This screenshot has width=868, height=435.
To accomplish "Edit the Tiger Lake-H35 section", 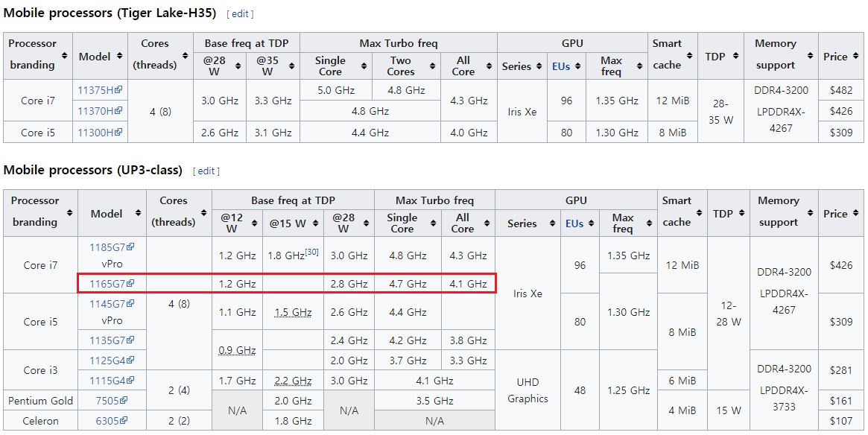I will coord(240,14).
